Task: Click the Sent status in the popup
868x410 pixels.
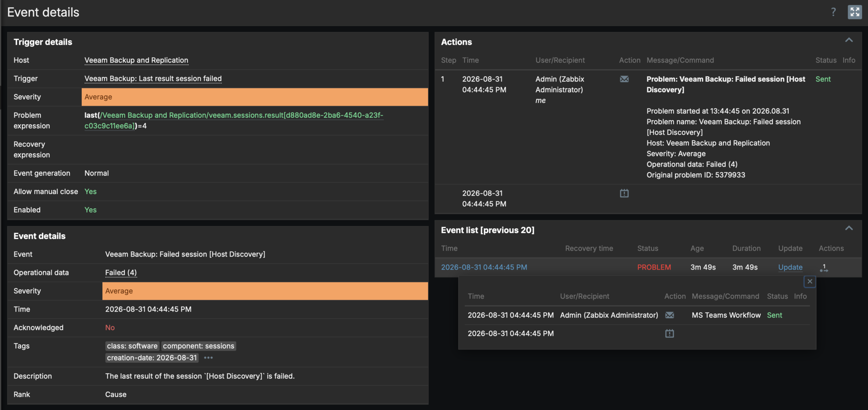Action: pos(774,315)
